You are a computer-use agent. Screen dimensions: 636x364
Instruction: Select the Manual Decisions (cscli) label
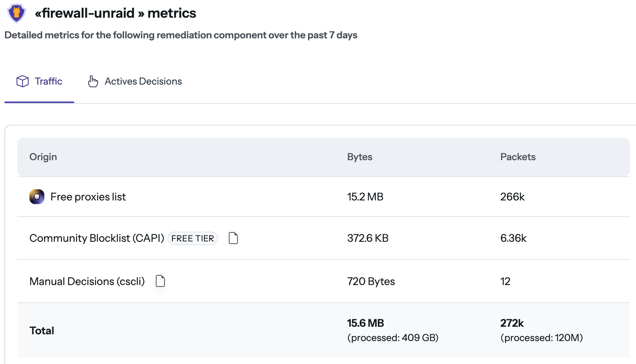(x=87, y=281)
